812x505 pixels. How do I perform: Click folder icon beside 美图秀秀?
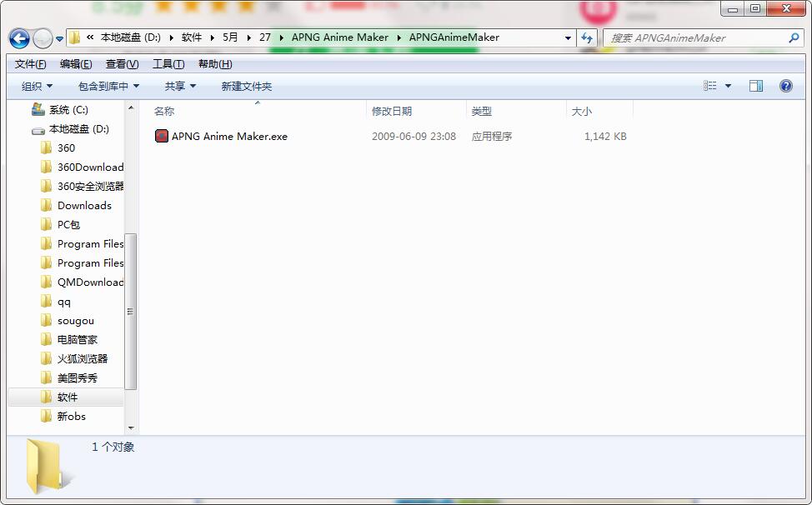(x=46, y=377)
